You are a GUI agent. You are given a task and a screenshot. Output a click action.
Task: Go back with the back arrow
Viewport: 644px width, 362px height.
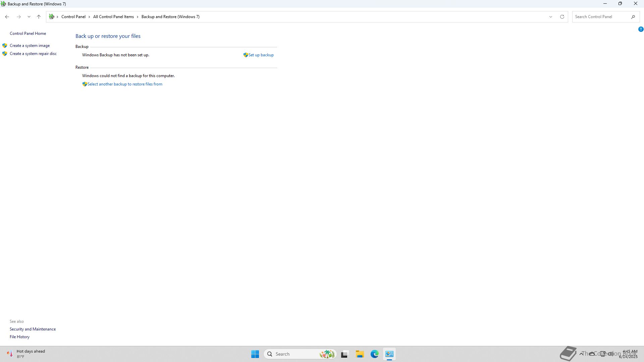point(7,17)
